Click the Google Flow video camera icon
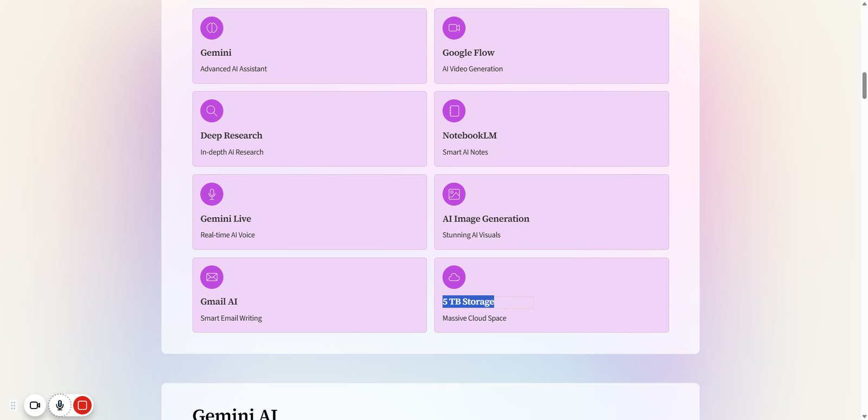The width and height of the screenshot is (868, 420). tap(454, 28)
